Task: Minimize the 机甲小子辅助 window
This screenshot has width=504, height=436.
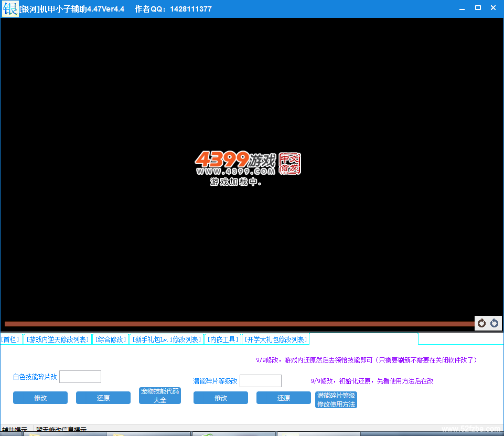Action: (462, 8)
